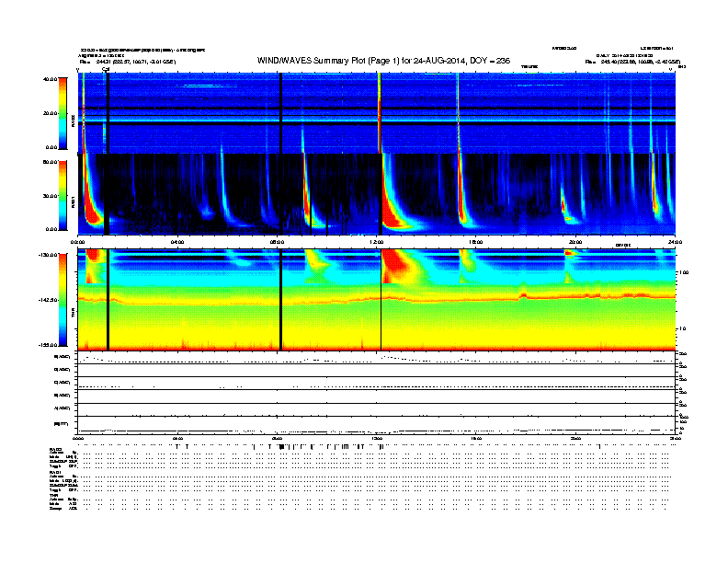Click the 10 label on TNR right axis

tap(682, 328)
